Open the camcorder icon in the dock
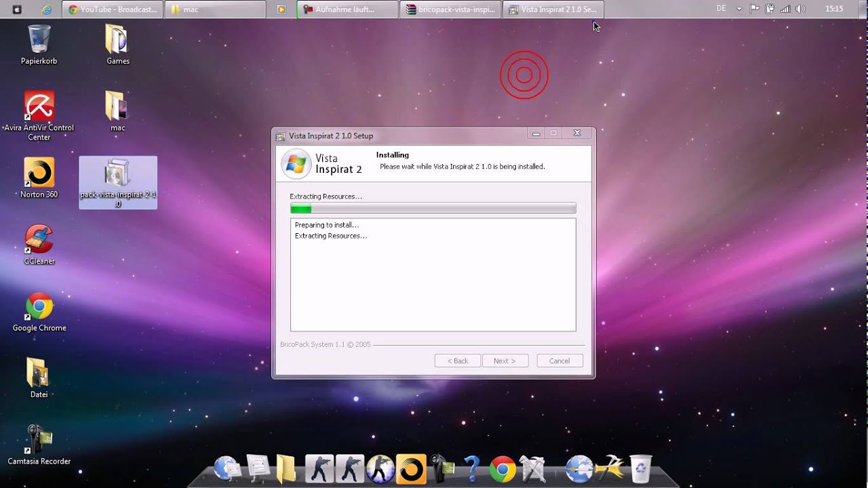 tap(441, 468)
